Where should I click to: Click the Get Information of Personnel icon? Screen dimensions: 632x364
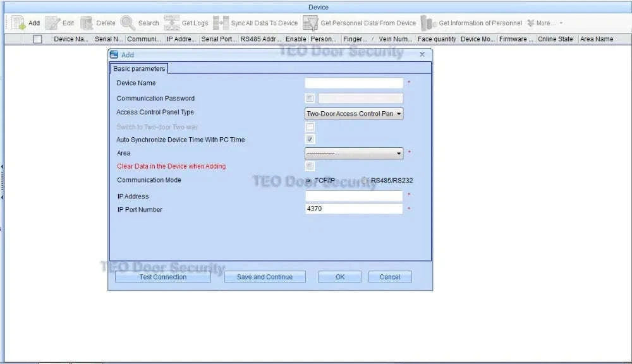click(x=428, y=23)
